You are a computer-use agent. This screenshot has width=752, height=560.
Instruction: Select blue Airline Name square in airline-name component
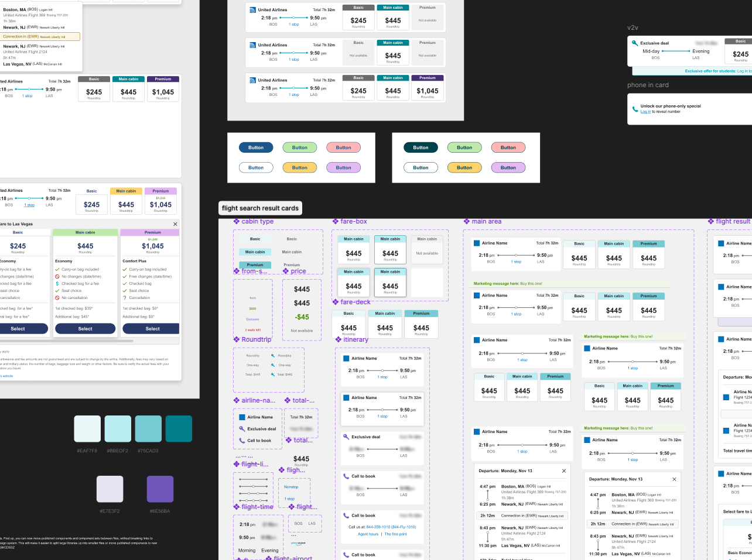click(x=242, y=417)
